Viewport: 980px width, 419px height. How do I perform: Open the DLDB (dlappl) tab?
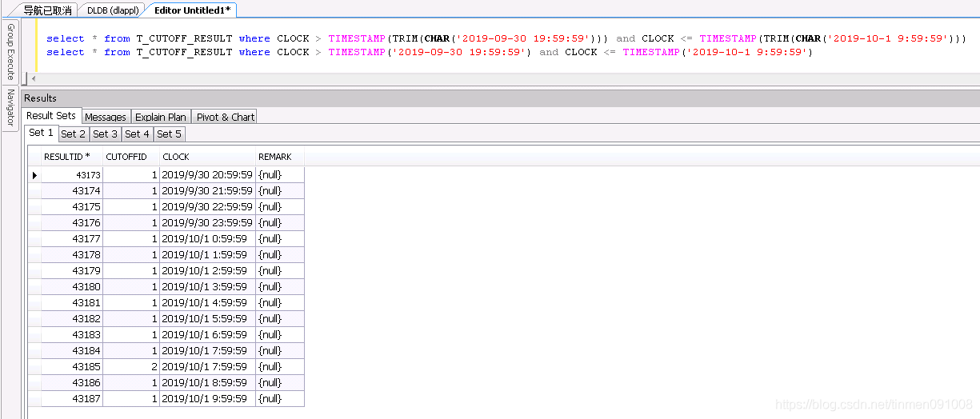click(112, 10)
